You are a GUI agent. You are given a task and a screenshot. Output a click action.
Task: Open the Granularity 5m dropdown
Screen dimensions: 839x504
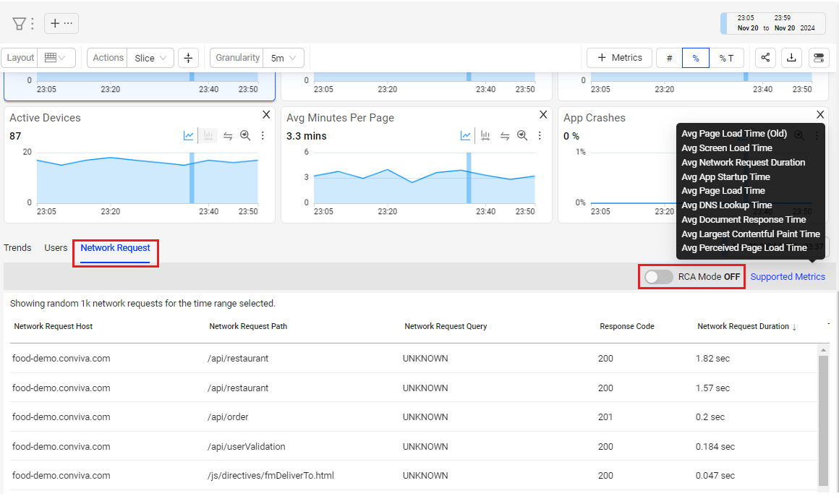point(283,58)
